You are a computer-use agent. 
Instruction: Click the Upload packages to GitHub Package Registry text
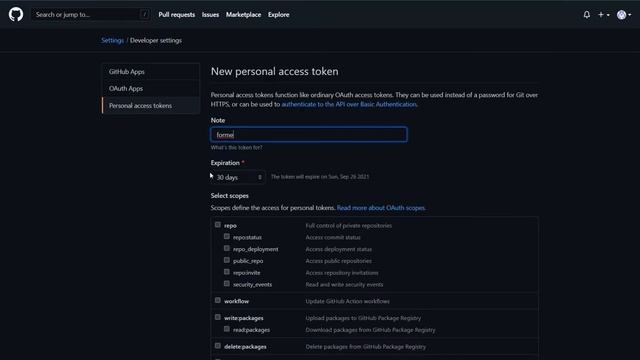(x=363, y=318)
